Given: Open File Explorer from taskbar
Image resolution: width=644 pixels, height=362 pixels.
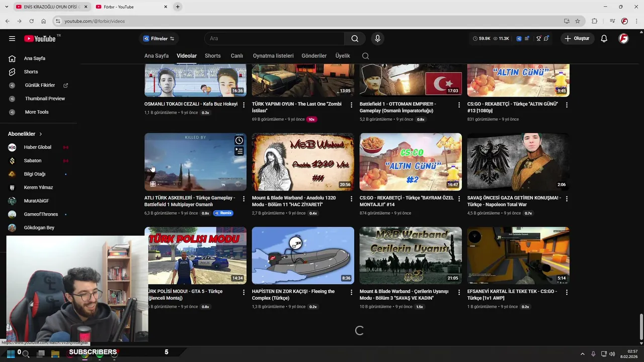Looking at the screenshot, I should click(55, 353).
